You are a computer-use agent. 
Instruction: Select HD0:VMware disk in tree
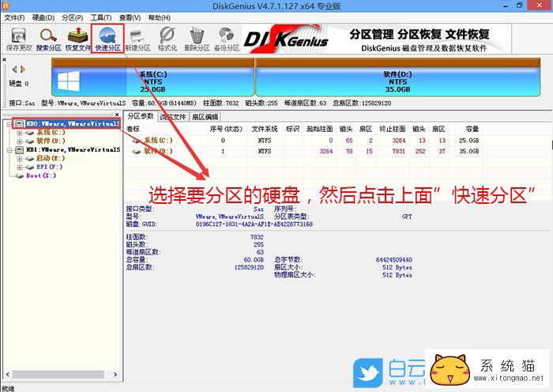[73, 123]
